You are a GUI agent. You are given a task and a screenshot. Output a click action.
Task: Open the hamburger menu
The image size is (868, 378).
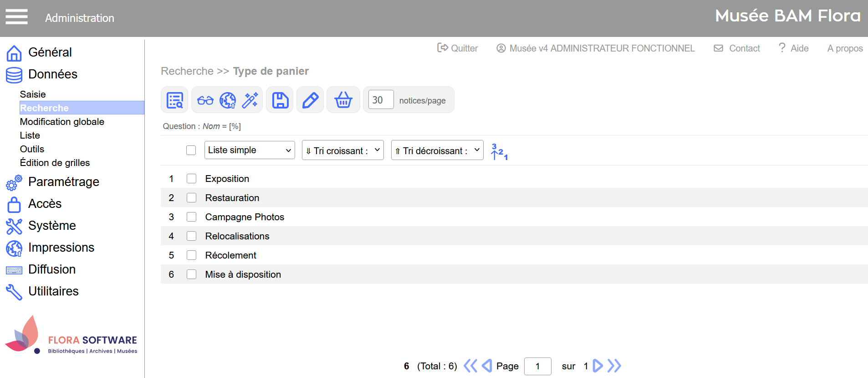click(16, 17)
